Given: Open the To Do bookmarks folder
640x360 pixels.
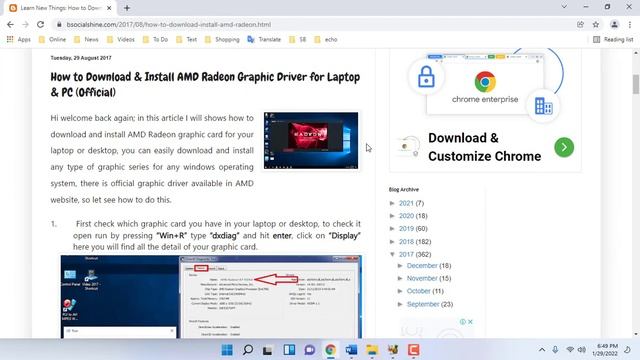Looking at the screenshot, I should (156, 40).
